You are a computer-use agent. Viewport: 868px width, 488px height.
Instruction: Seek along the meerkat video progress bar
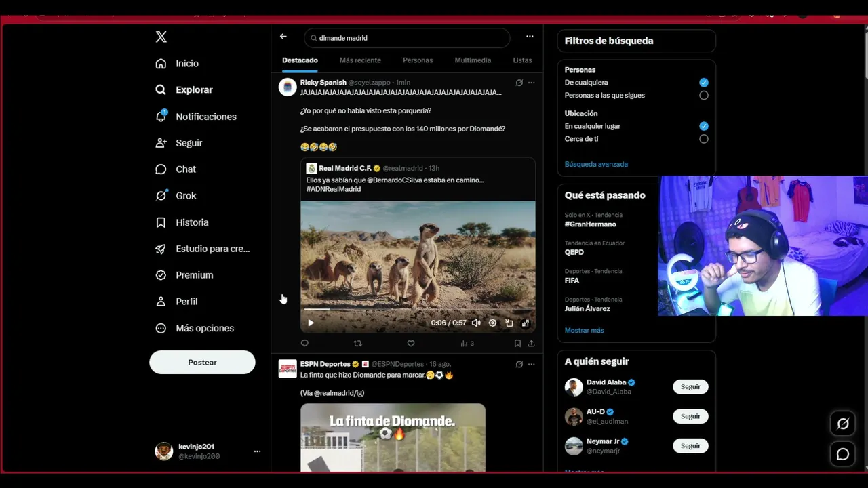point(418,310)
